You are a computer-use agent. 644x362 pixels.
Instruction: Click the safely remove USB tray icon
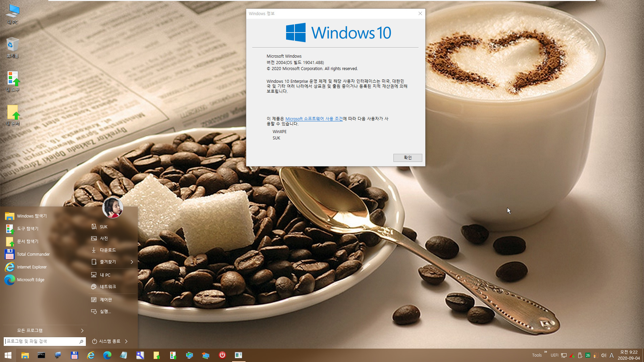(580, 355)
